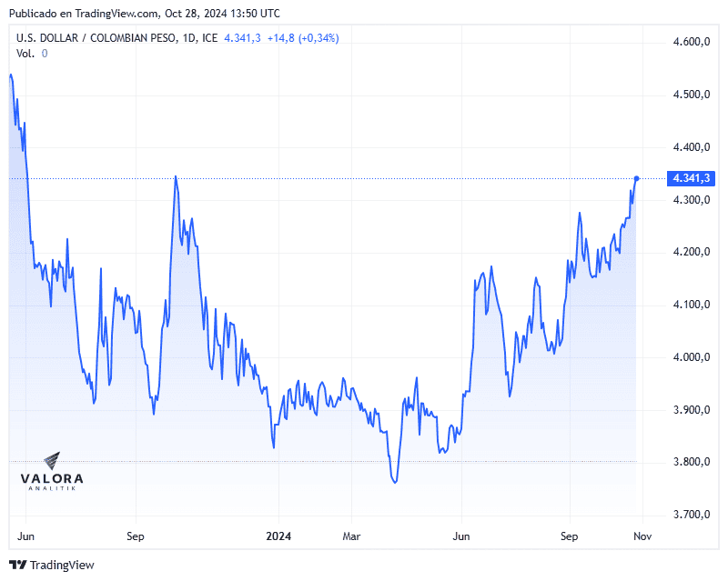Screen dimensions: 728x581
Task: Click the last data point marker dot
Action: coord(636,178)
